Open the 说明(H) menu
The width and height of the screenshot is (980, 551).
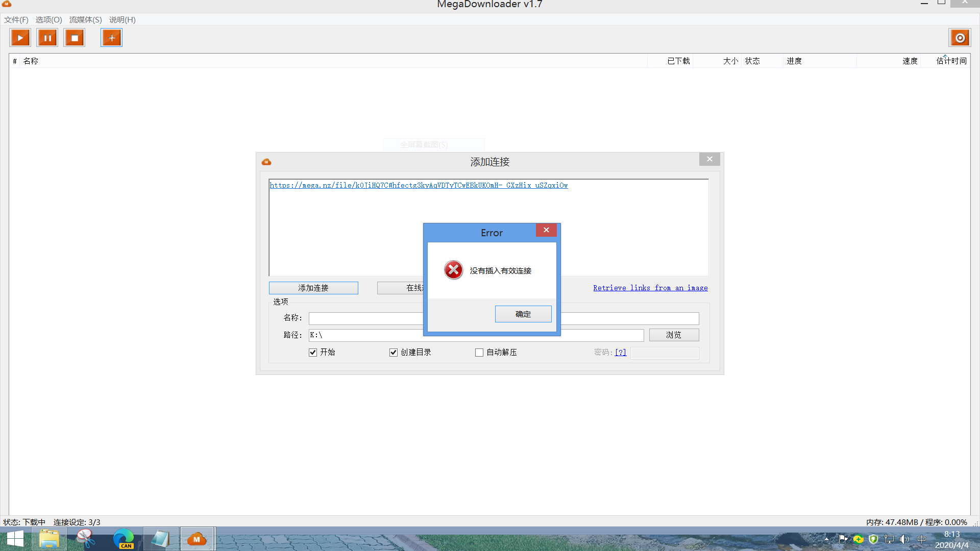pyautogui.click(x=122, y=19)
